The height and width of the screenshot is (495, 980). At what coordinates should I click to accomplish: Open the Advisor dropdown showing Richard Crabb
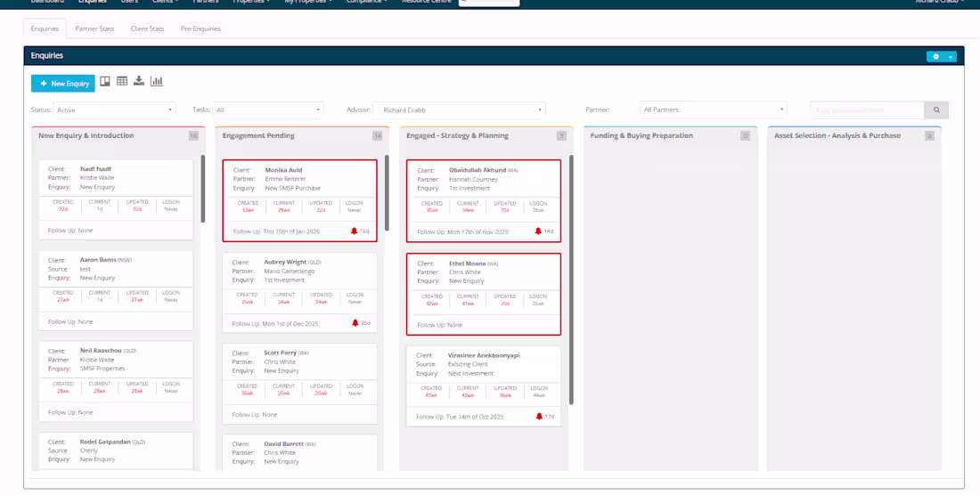pos(459,110)
